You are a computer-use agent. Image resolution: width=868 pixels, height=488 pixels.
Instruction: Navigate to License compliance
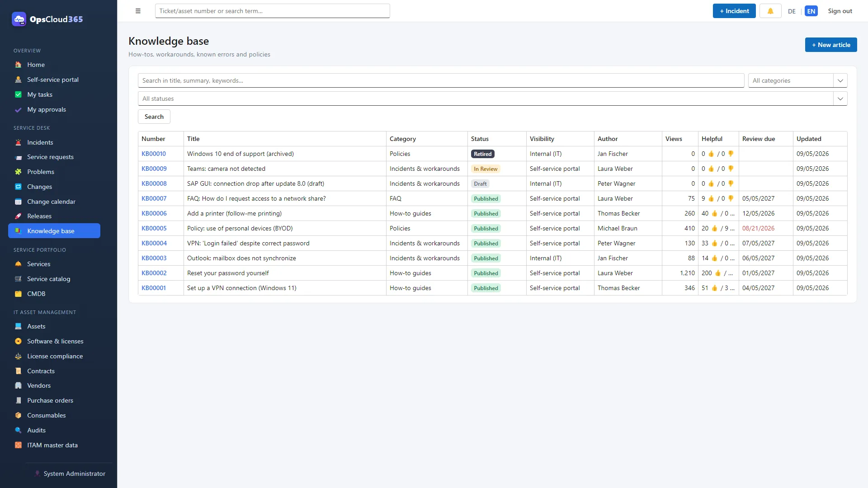pos(54,356)
